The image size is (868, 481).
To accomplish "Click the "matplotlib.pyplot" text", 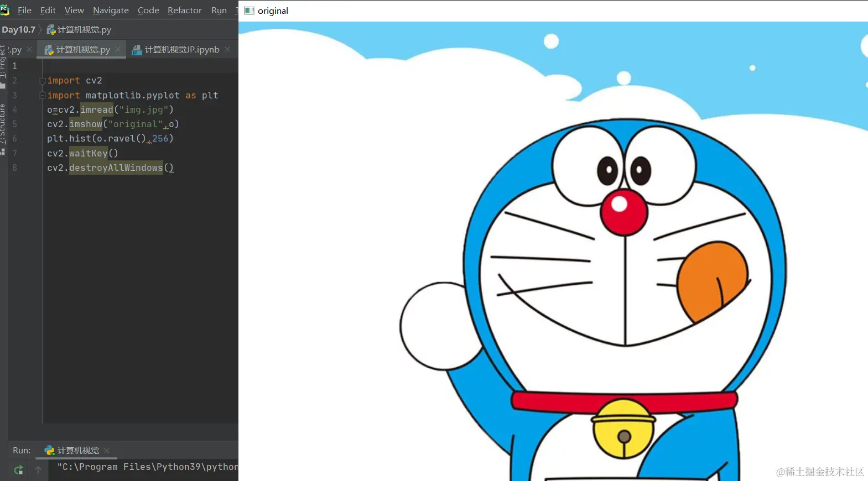I will (133, 96).
